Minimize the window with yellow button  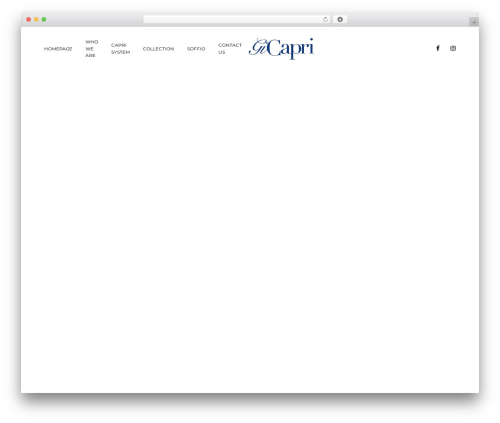(36, 20)
